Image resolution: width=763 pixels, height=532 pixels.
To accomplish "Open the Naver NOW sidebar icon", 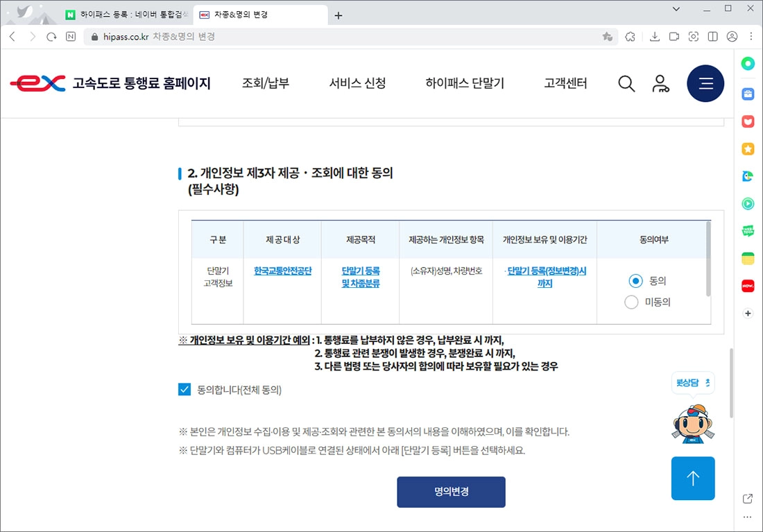I will tap(747, 285).
